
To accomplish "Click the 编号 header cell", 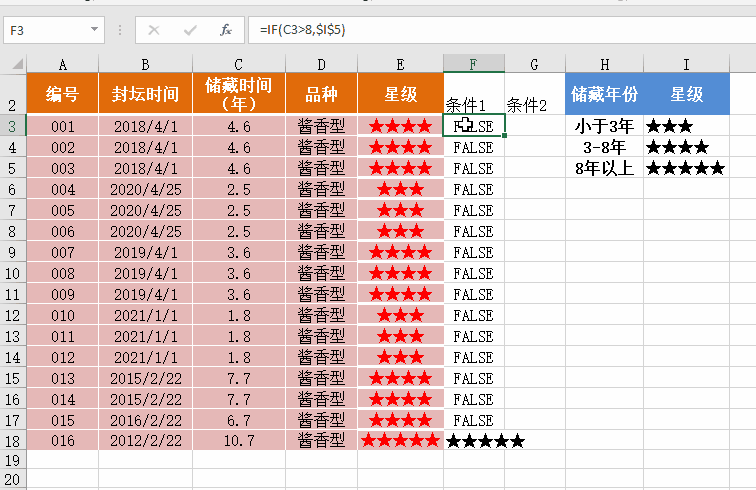I will click(63, 94).
